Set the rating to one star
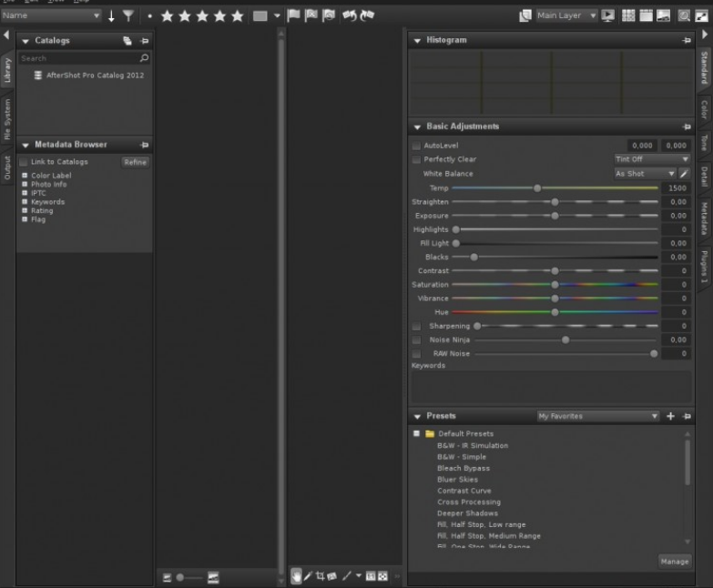713x588 pixels. click(x=167, y=16)
